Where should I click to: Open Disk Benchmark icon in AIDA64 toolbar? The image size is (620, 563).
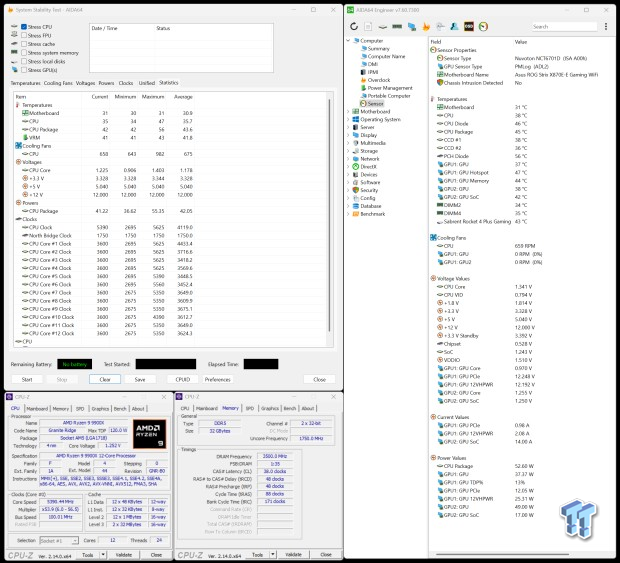coord(382,26)
